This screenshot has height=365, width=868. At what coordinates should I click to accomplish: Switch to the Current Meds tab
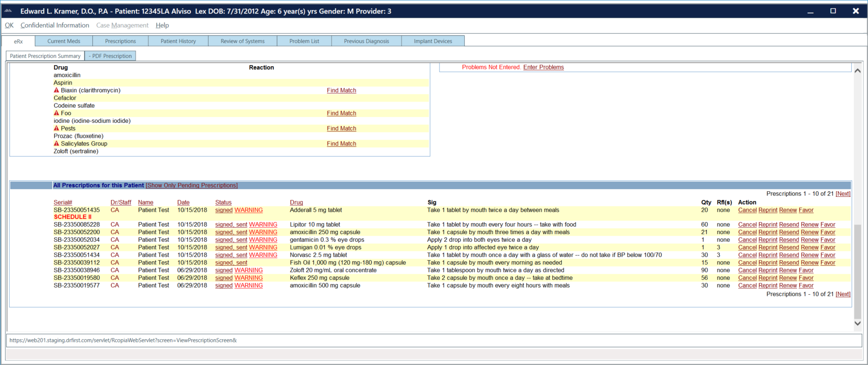64,41
